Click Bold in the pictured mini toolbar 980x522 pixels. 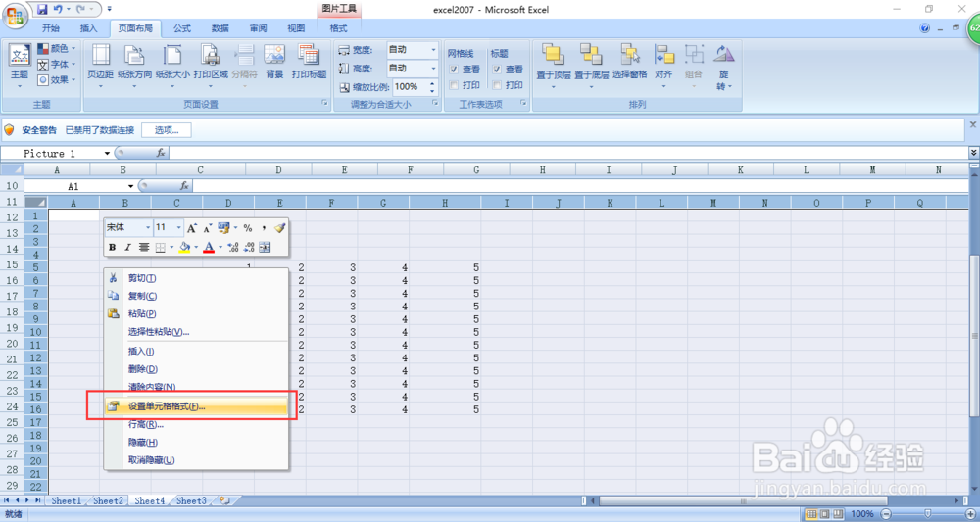tap(113, 247)
